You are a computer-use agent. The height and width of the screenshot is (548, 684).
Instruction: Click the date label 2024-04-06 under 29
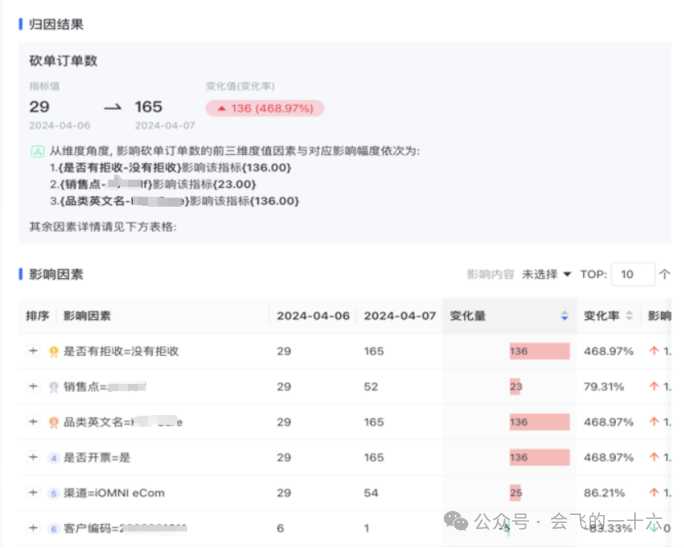[60, 126]
